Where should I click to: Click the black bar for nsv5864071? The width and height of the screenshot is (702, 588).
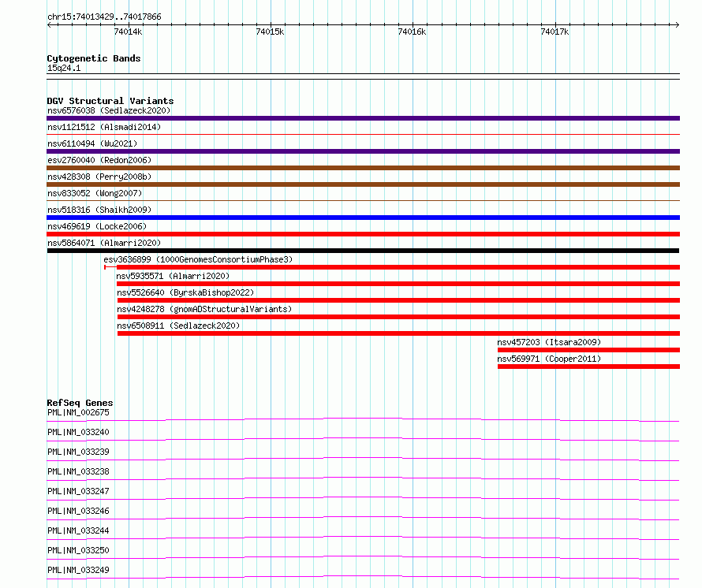(x=363, y=251)
